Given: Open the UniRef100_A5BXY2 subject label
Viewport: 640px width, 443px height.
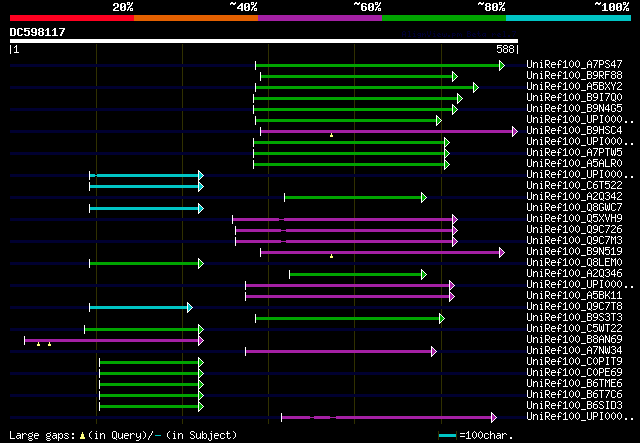Looking at the screenshot, I should click(x=574, y=86).
